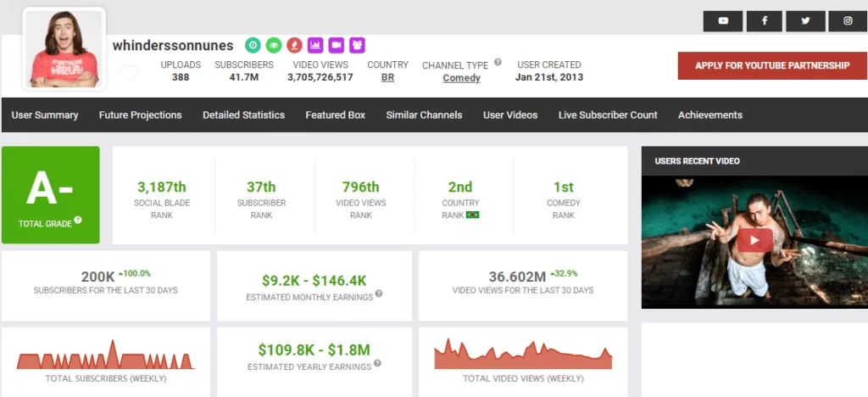
Task: Play the user's recent video
Action: (754, 240)
